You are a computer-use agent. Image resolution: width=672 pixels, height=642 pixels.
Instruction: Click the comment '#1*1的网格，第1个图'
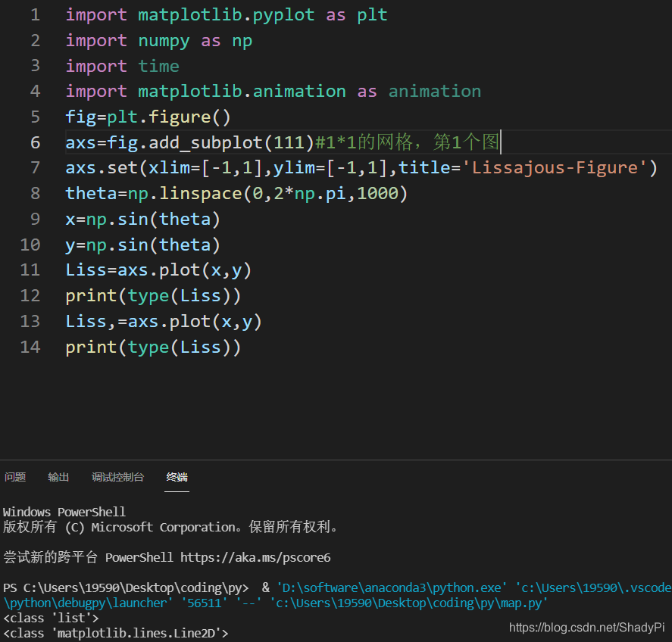(407, 142)
